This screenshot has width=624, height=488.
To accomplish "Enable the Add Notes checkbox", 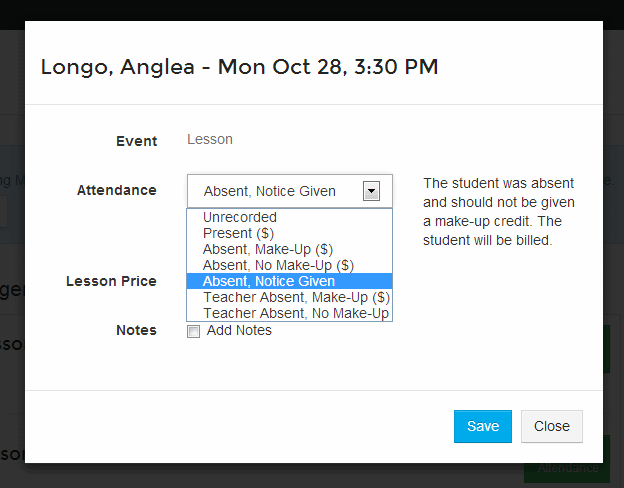I will [x=193, y=331].
